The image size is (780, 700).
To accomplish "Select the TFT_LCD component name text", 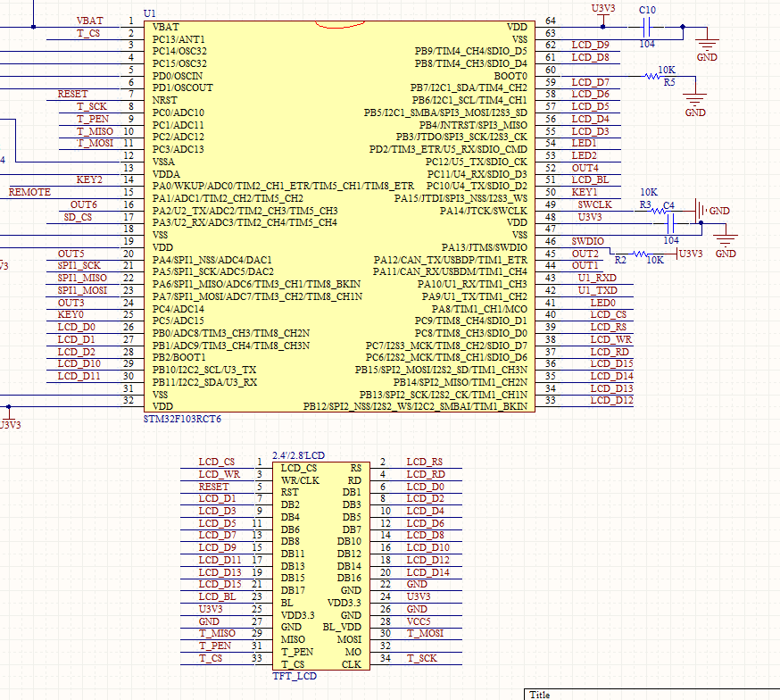I will tap(295, 676).
